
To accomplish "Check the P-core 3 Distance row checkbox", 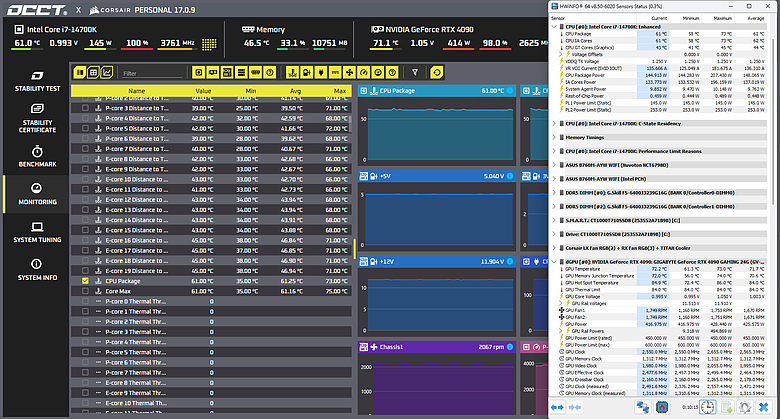I will tap(85, 108).
